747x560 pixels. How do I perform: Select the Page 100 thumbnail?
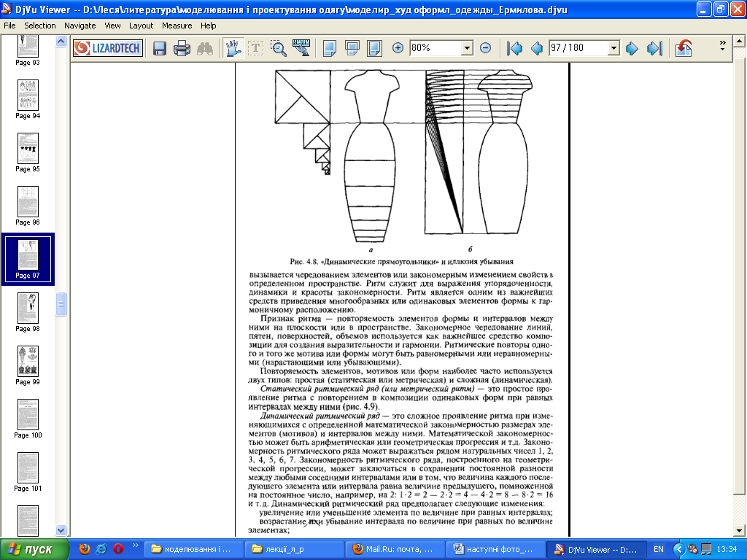pos(28,419)
